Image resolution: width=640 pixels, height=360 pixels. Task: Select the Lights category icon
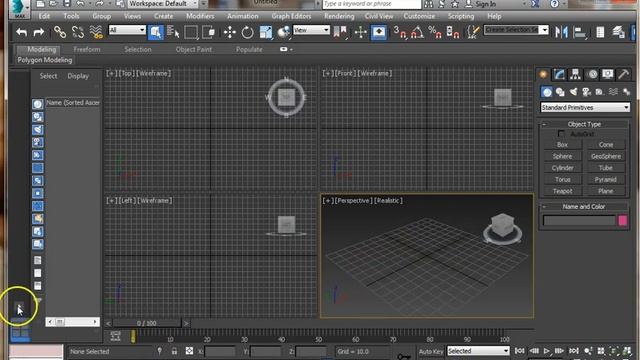(573, 92)
